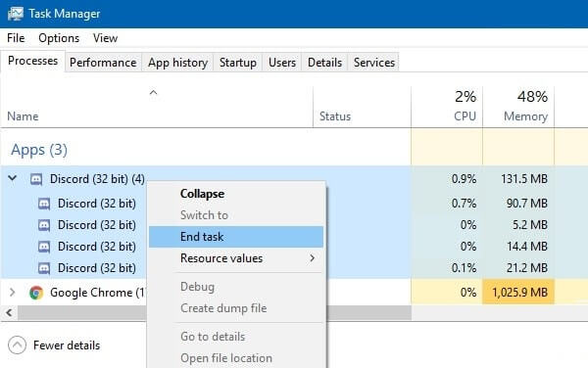Viewport: 588px width, 368px height.
Task: Click the horizontal scrollbar left arrow
Action: (9, 312)
